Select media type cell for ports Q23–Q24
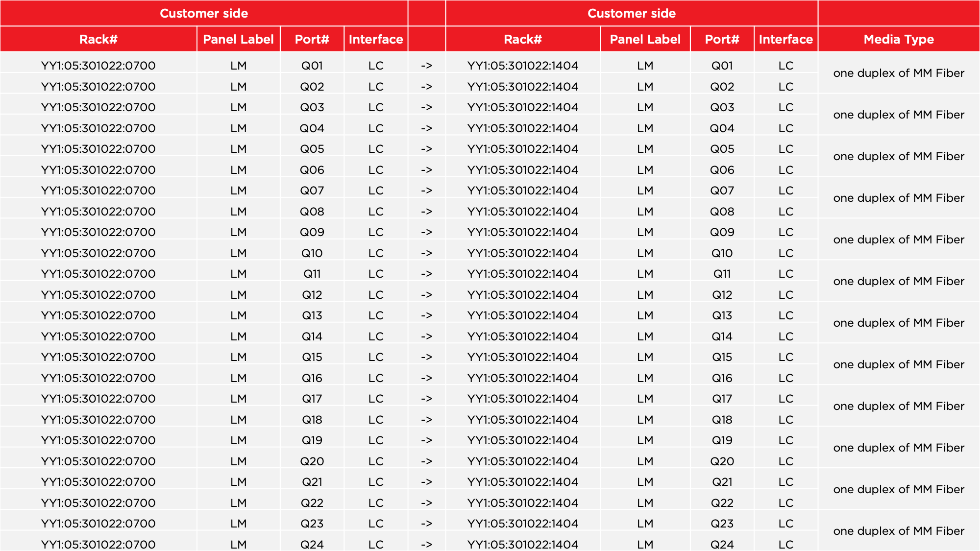Image resolution: width=980 pixels, height=551 pixels. (899, 531)
